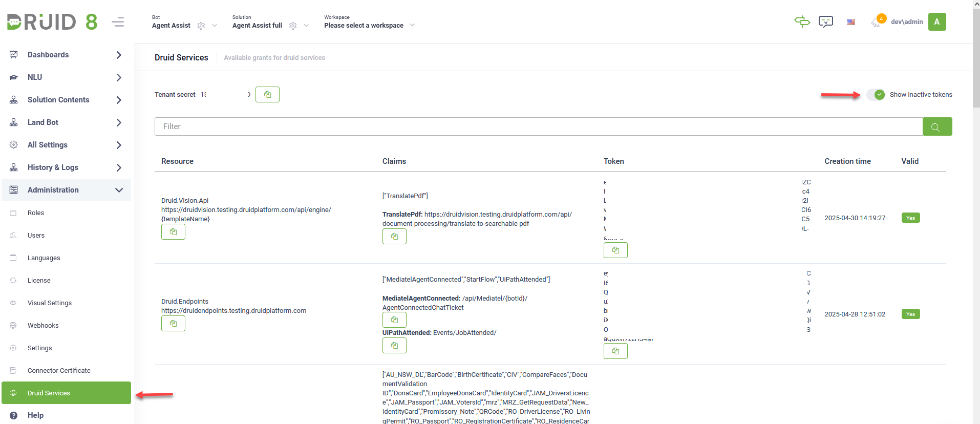Open the user avatar 'A' menu

coord(937,22)
